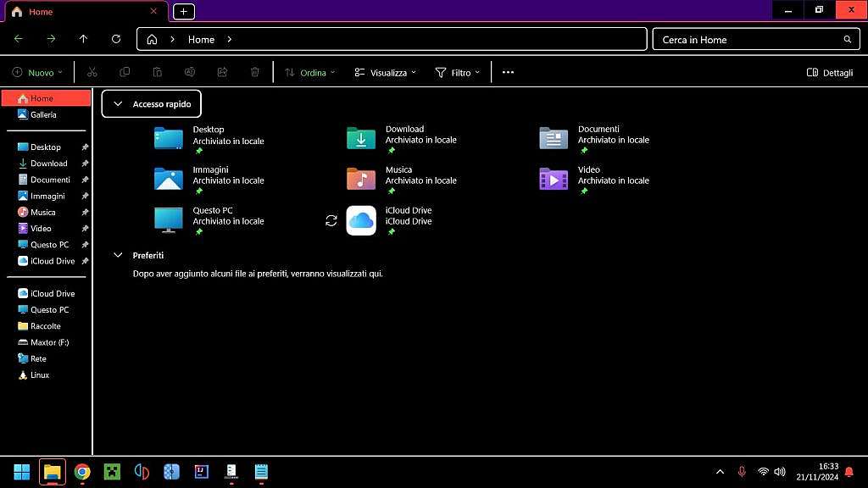
Task: Unpin Musica from the quick access sidebar
Action: click(x=84, y=212)
